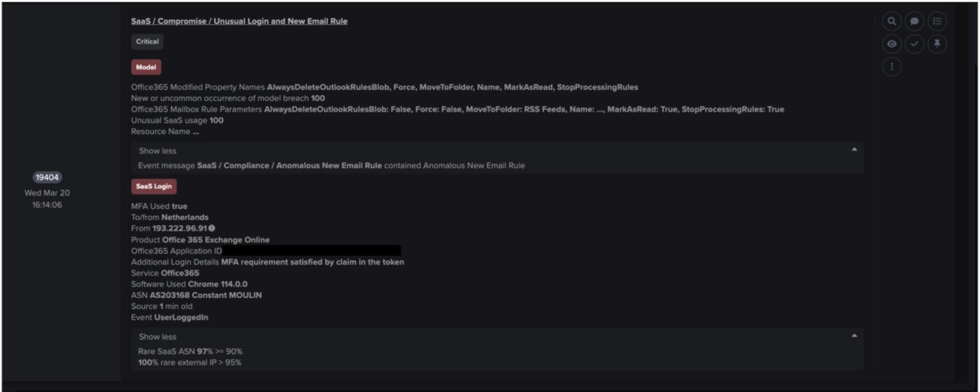Open the three-dot more options menu

tap(892, 67)
